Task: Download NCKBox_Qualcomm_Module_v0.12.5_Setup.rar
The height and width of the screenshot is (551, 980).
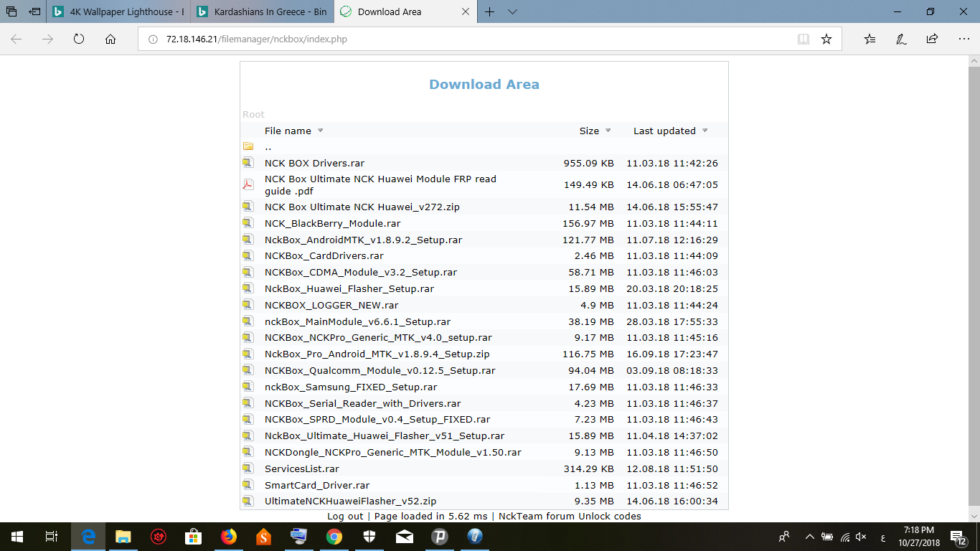Action: 380,370
